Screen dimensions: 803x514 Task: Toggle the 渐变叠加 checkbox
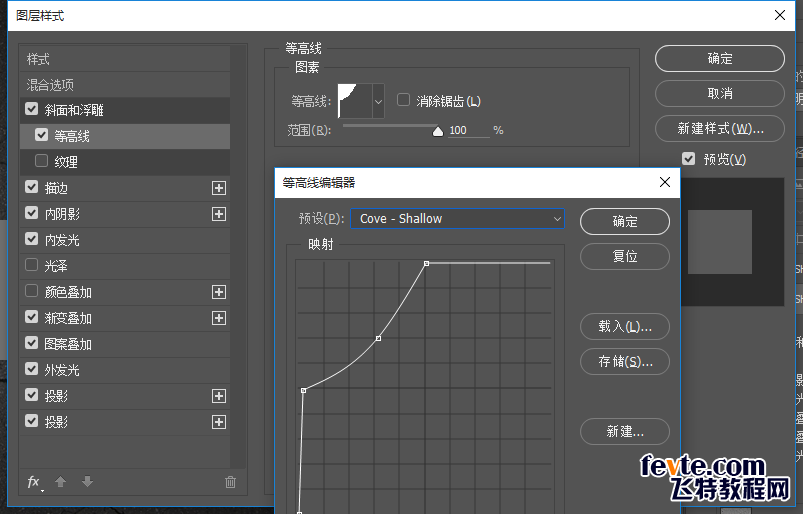pyautogui.click(x=31, y=317)
